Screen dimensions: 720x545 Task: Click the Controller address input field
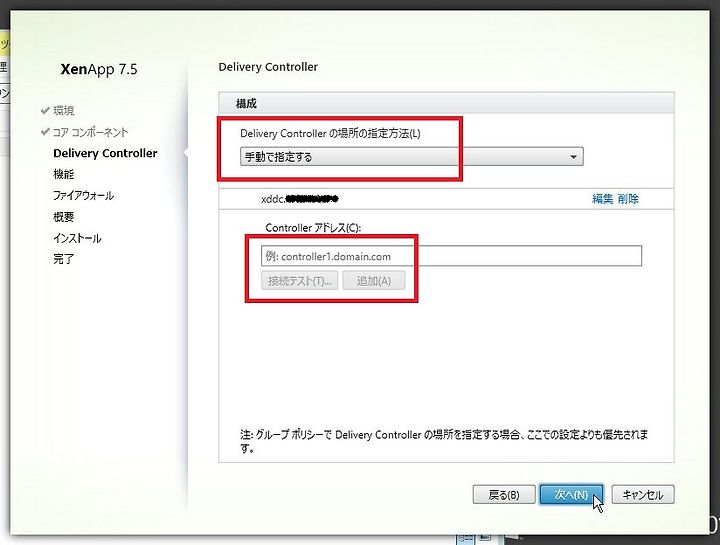point(451,256)
